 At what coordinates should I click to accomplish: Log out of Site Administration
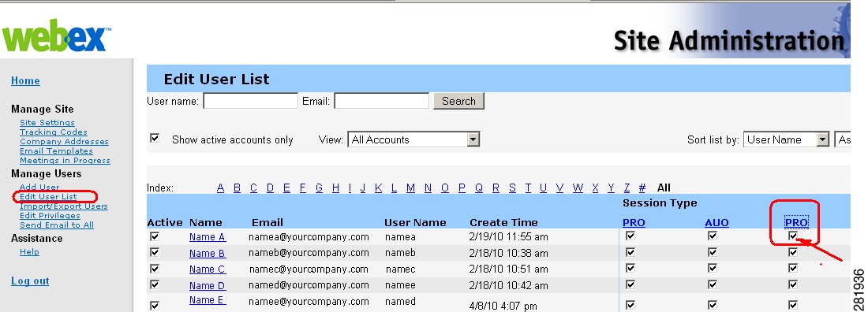[30, 281]
